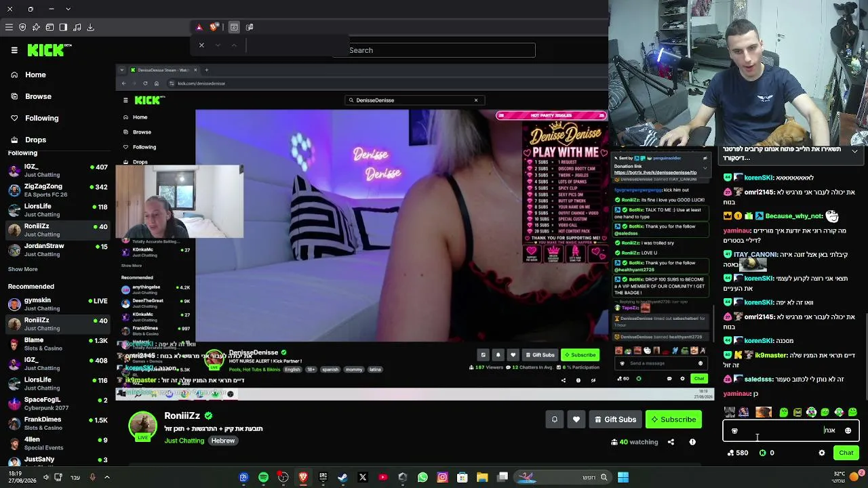This screenshot has width=868, height=488.
Task: Open chat settings gear icon
Action: pos(822,453)
